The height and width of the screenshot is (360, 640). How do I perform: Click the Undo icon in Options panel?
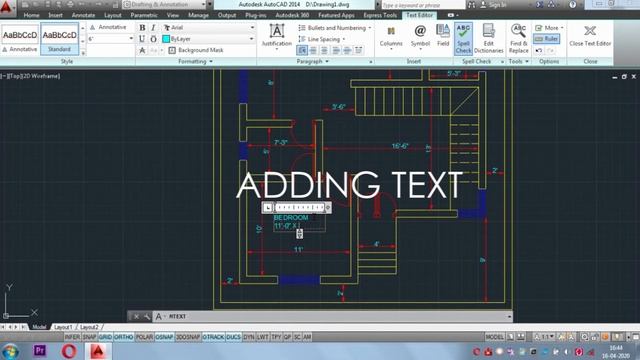(539, 50)
